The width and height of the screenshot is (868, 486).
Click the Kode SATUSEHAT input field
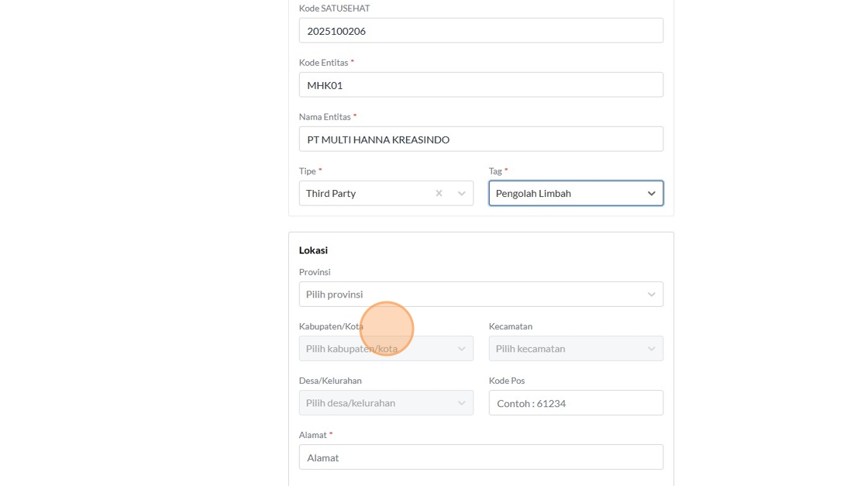(x=480, y=31)
